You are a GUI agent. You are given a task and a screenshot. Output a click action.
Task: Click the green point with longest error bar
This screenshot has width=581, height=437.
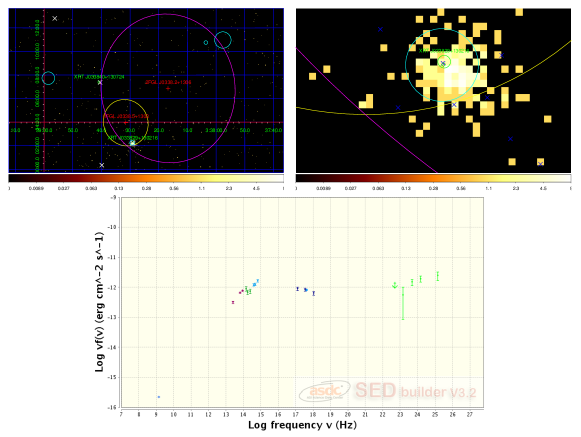(403, 303)
